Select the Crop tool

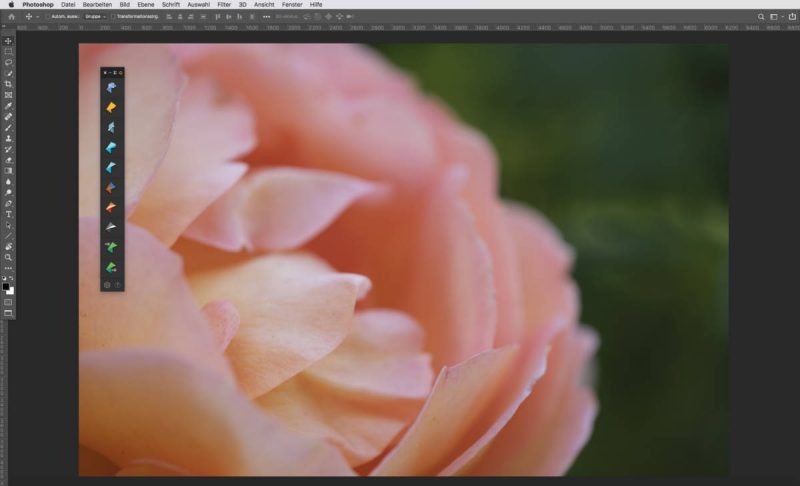click(x=8, y=84)
